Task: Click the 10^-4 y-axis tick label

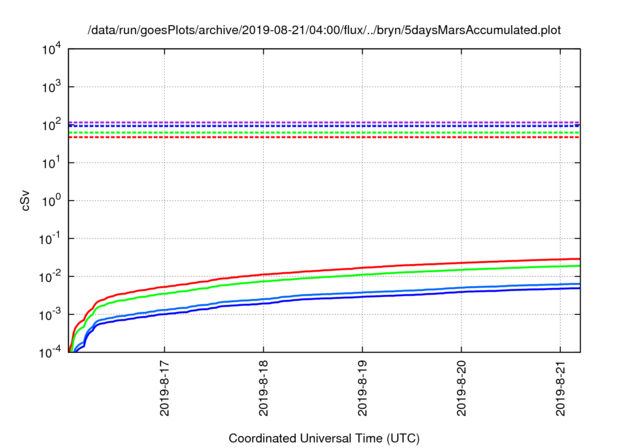Action: [x=50, y=352]
